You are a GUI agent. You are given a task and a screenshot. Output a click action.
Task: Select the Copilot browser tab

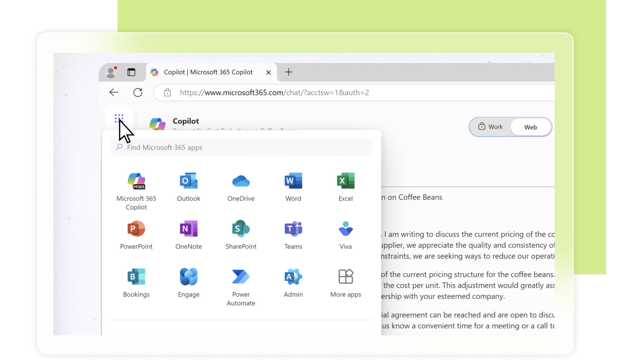[x=208, y=72]
